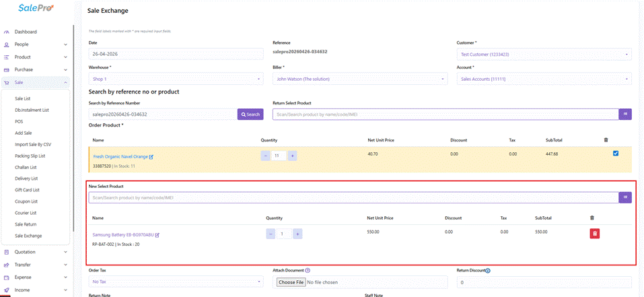Image resolution: width=644 pixels, height=297 pixels.
Task: Click edit icon beside Samsung Battery EB-BG970ABU
Action: click(157, 235)
